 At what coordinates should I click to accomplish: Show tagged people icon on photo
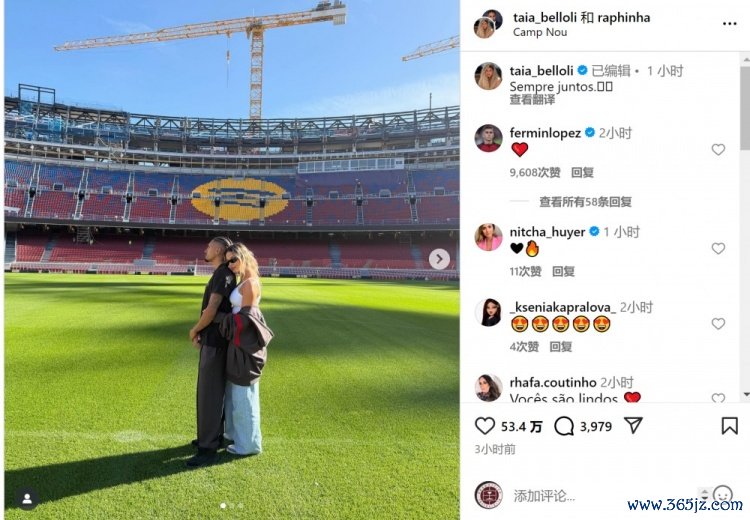pyautogui.click(x=27, y=499)
